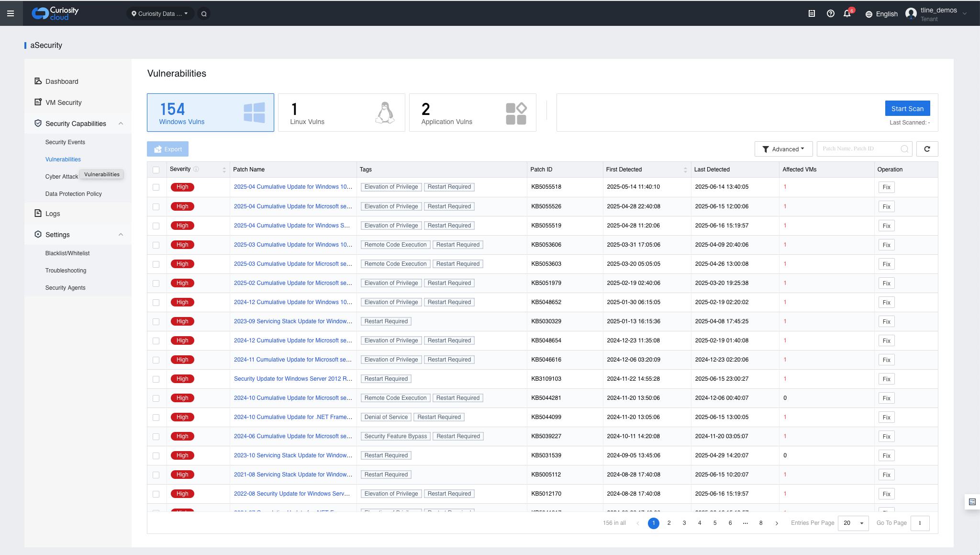Viewport: 980px width, 555px height.
Task: Open Security Events page
Action: pyautogui.click(x=65, y=142)
